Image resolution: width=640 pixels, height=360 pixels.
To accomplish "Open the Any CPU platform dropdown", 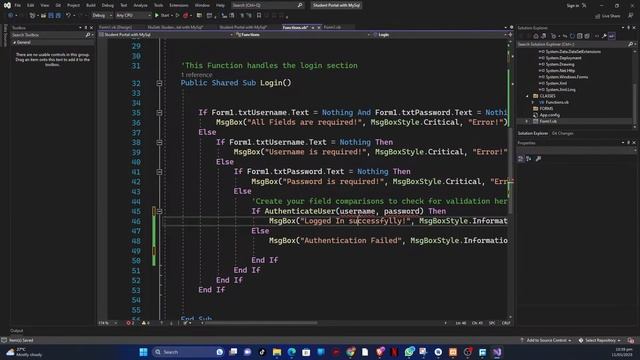I will [x=133, y=16].
